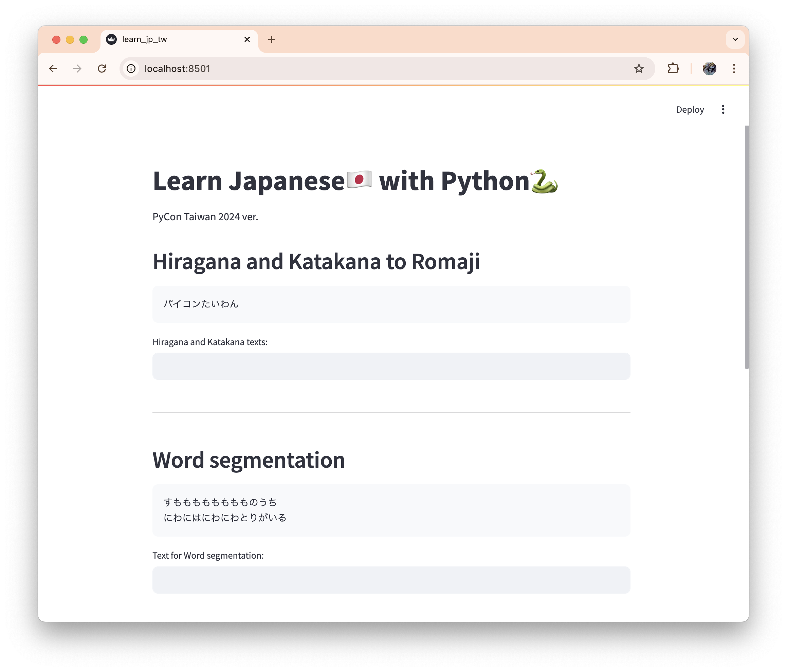Reload the localhost page
Screen dimensions: 787x672
tap(102, 69)
